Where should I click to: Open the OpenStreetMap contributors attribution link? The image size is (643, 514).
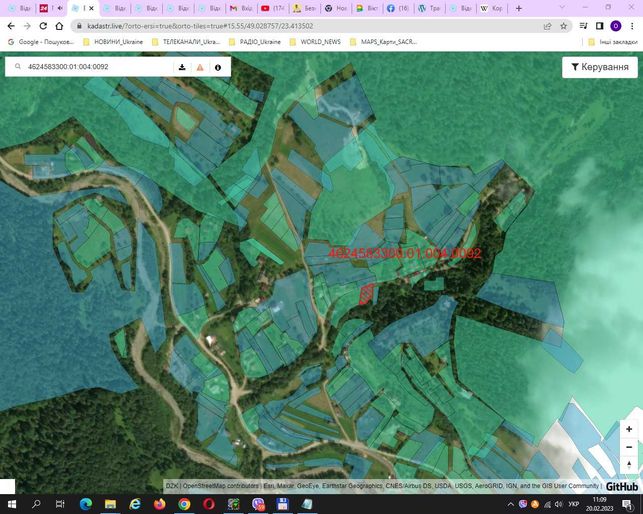pyautogui.click(x=221, y=486)
